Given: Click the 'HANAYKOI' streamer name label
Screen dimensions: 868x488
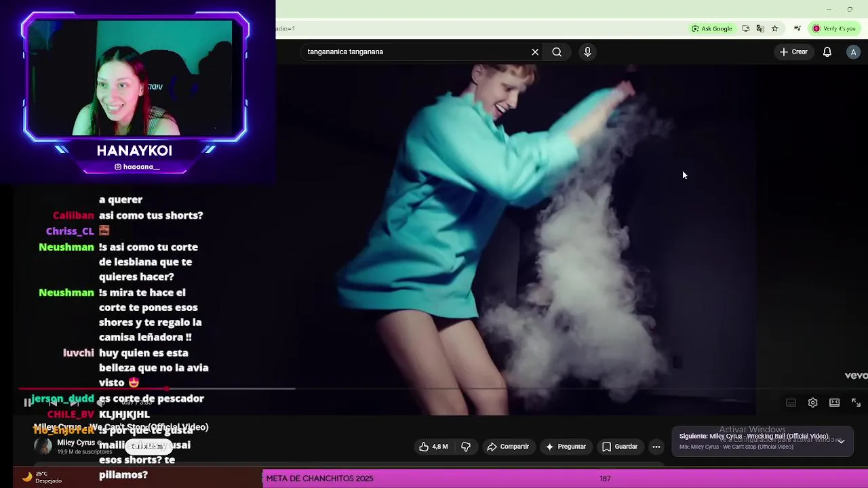Looking at the screenshot, I should click(134, 150).
